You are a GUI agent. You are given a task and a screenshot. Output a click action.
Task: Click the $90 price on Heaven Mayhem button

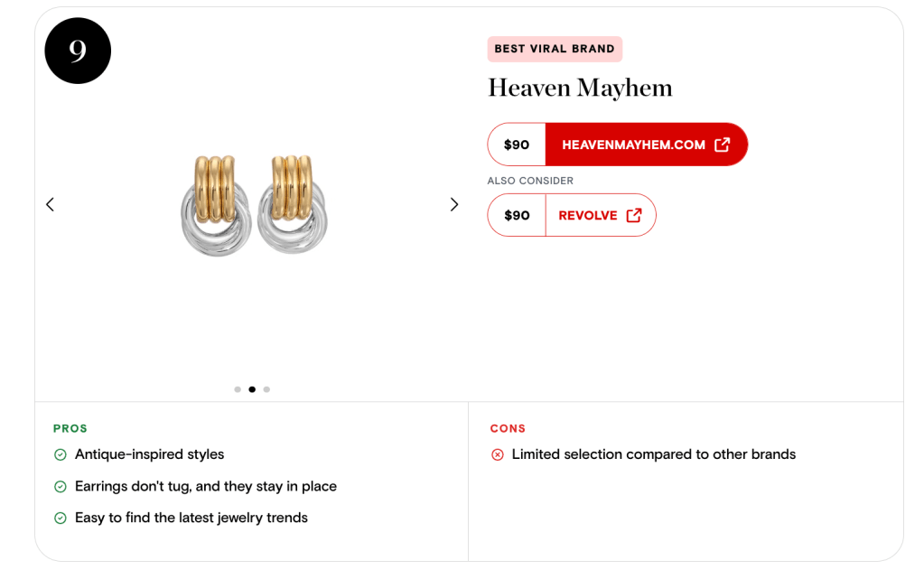517,145
